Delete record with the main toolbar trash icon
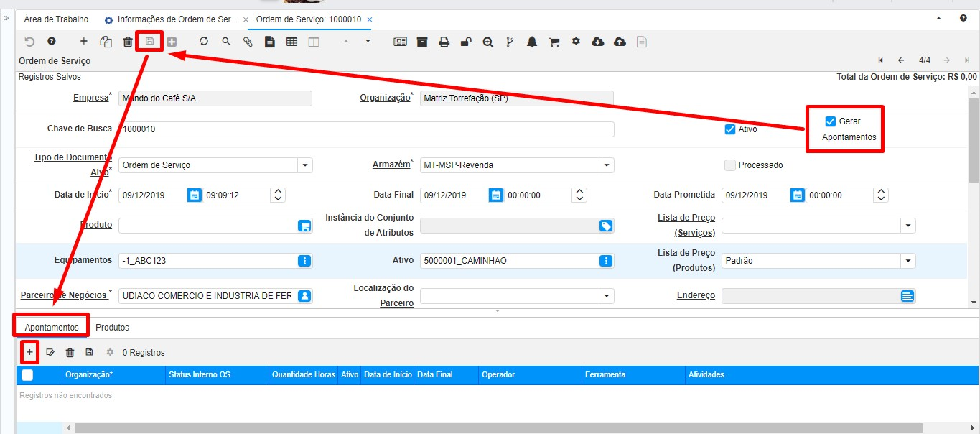The height and width of the screenshot is (434, 980). click(x=128, y=42)
